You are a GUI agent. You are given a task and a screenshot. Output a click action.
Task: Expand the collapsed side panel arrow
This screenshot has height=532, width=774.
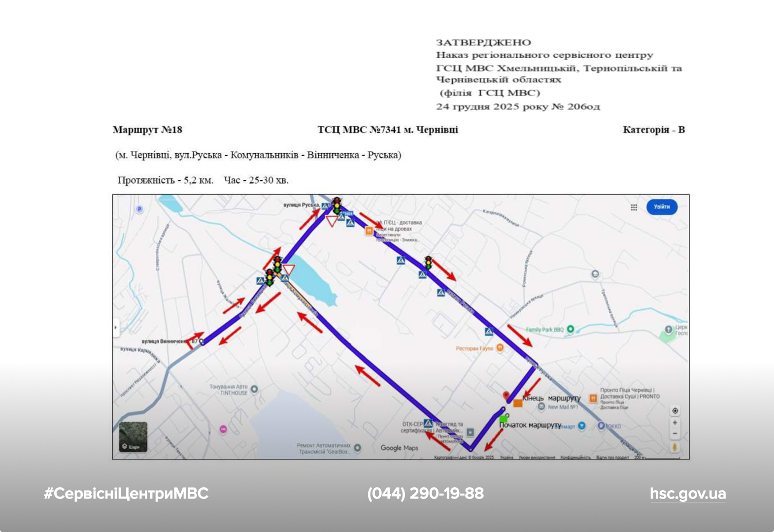[116, 327]
